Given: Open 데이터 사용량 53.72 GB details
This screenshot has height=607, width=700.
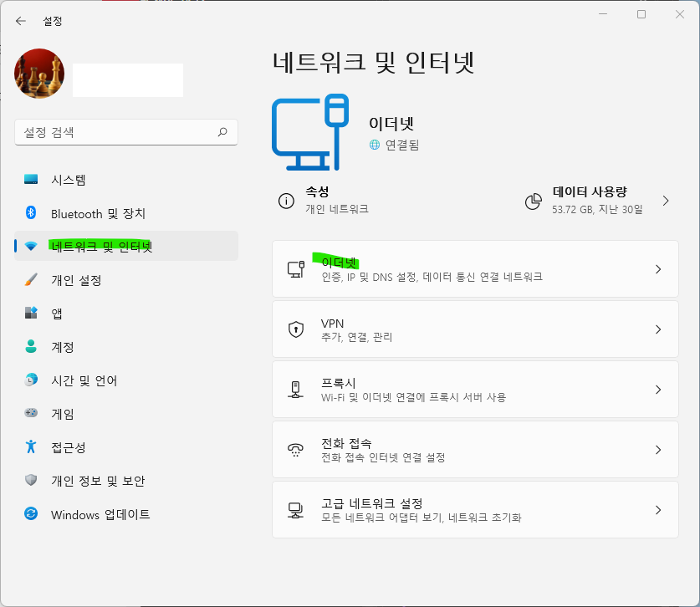Looking at the screenshot, I should (x=598, y=201).
